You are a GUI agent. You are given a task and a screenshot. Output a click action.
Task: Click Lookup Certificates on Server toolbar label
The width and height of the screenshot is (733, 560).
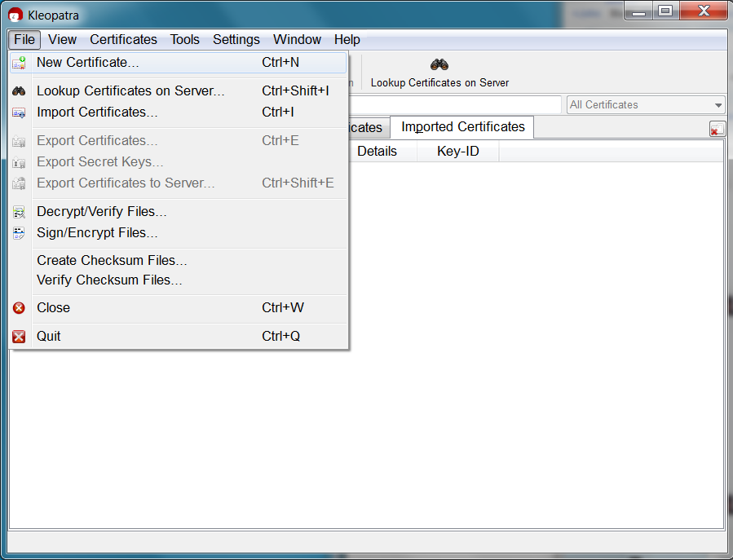(439, 83)
